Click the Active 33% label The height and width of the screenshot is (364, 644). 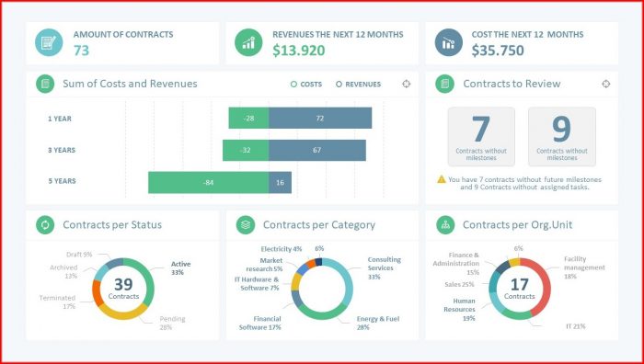[180, 268]
